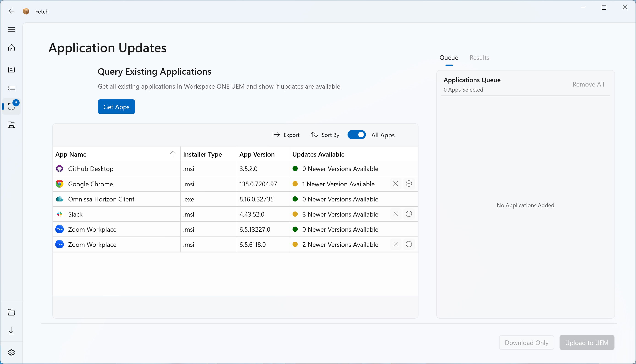Open Settings gear in sidebar

[x=11, y=353]
